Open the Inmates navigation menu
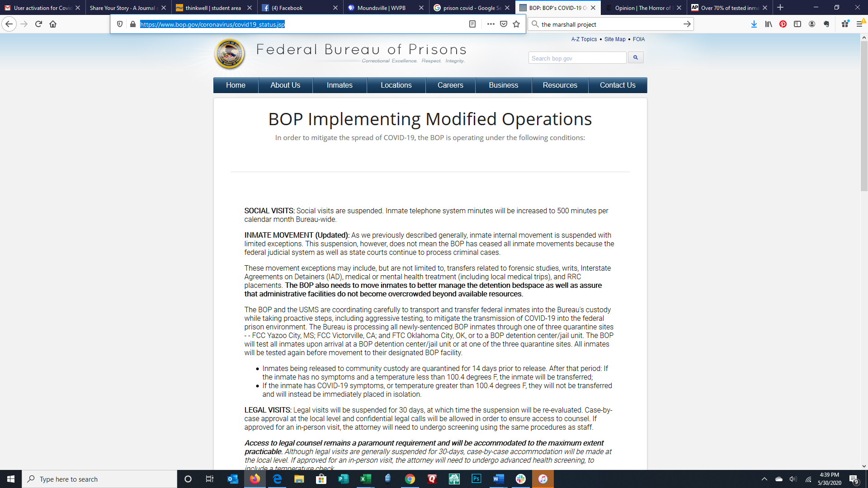 [340, 85]
